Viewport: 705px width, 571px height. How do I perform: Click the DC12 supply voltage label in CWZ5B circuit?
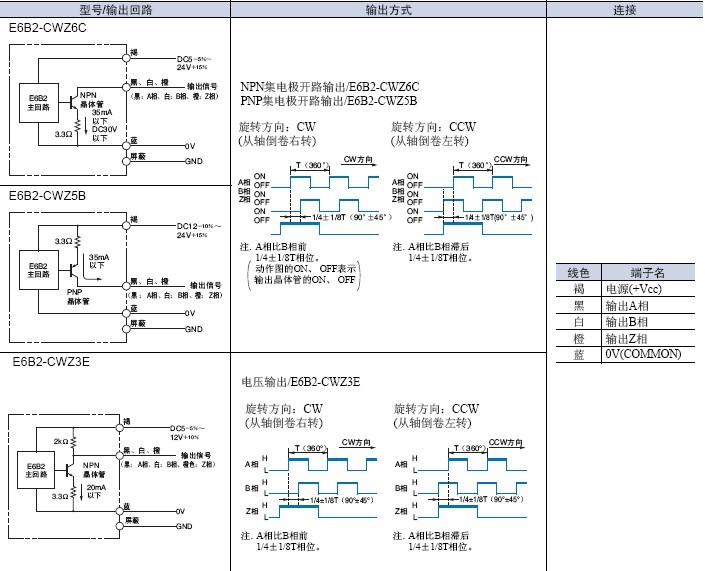pyautogui.click(x=199, y=230)
